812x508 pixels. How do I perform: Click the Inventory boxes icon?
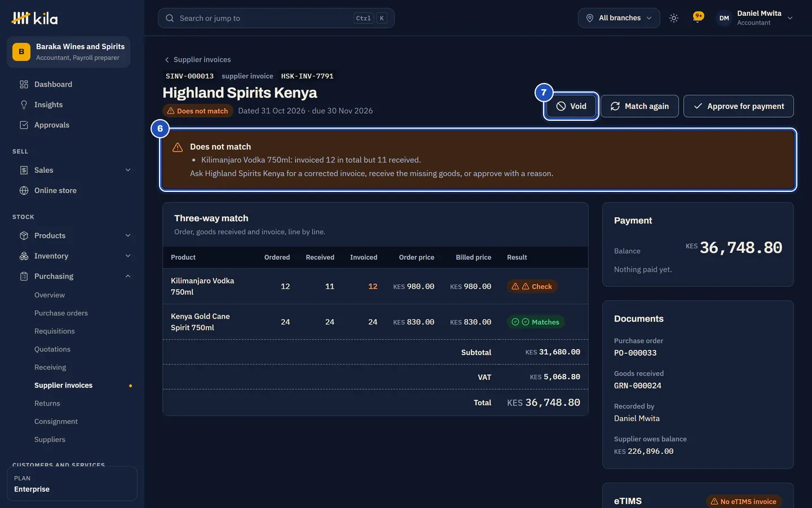coord(24,256)
